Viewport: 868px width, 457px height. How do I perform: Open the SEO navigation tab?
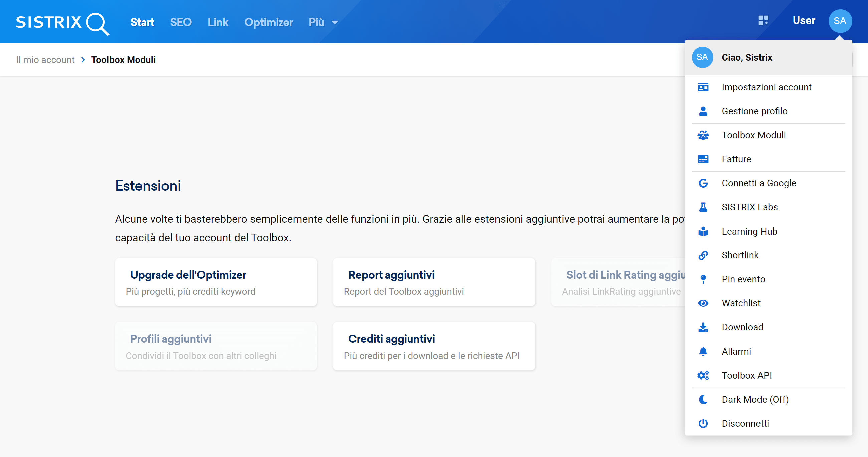[181, 22]
